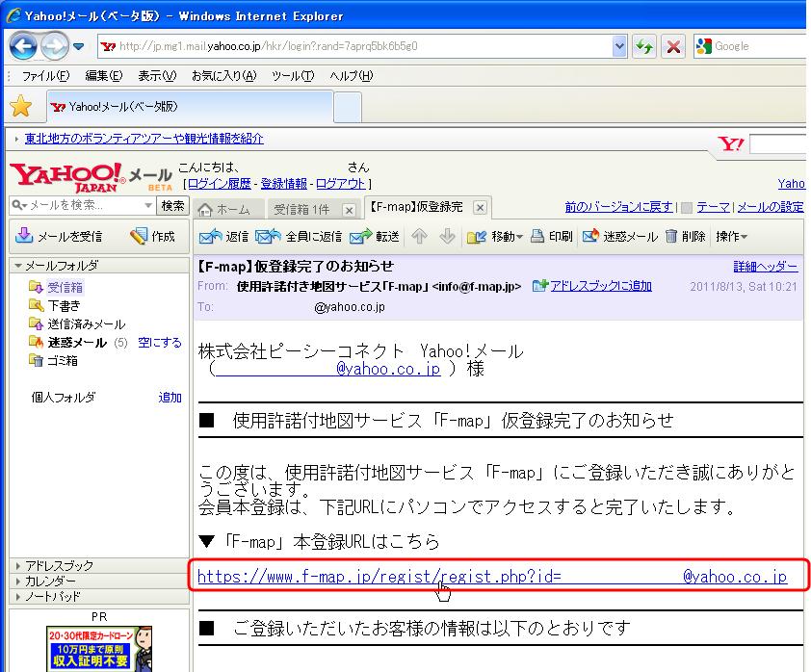Open the 操作 actions dropdown

pyautogui.click(x=732, y=236)
